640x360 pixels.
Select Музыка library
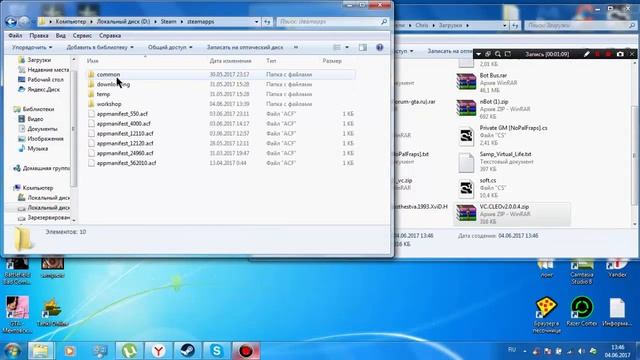(x=33, y=149)
